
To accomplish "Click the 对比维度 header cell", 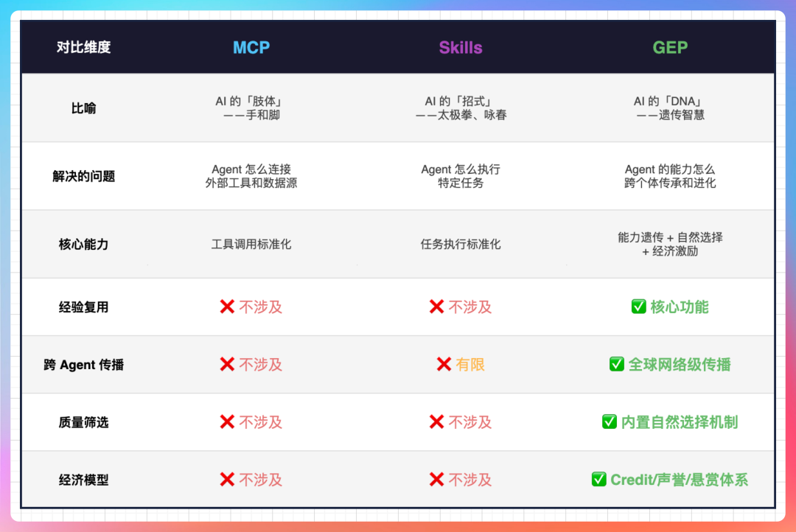I will (x=83, y=46).
